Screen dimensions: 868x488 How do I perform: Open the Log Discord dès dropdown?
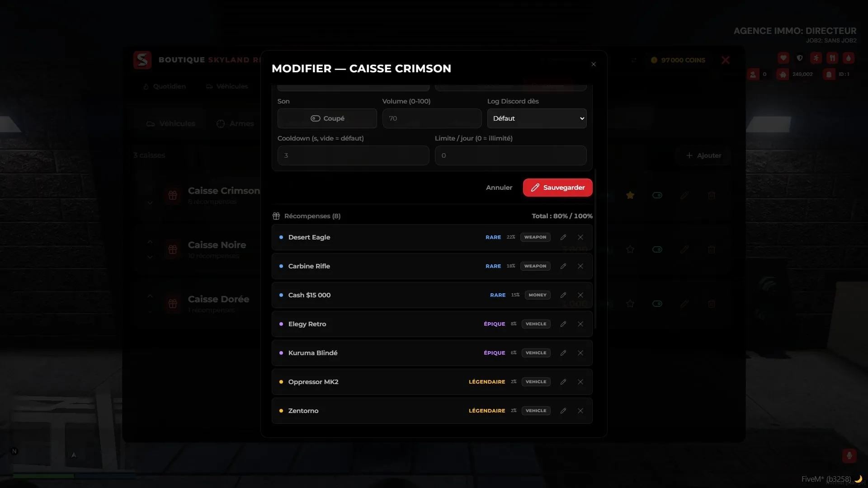(537, 118)
